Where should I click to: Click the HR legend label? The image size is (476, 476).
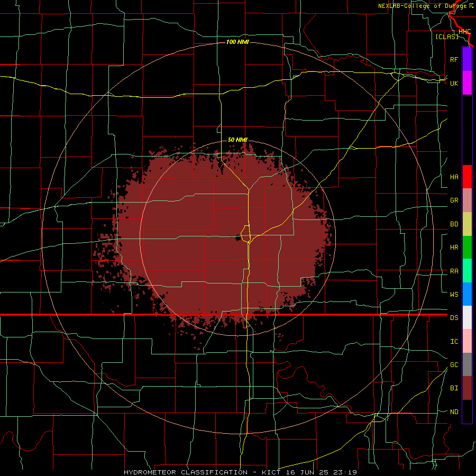[454, 248]
